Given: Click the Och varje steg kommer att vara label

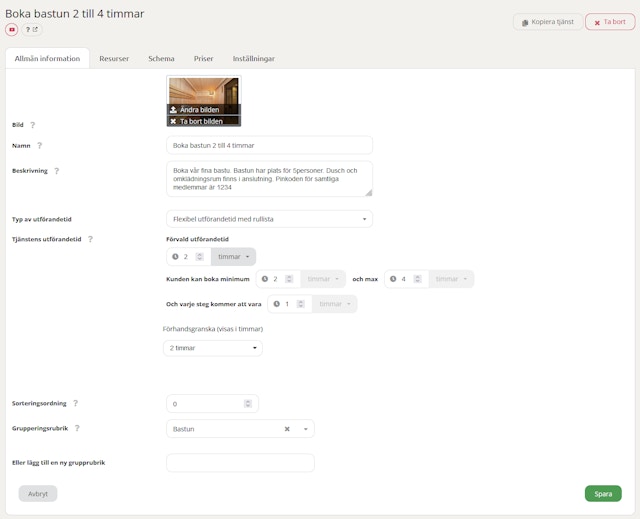Looking at the screenshot, I should coord(213,304).
